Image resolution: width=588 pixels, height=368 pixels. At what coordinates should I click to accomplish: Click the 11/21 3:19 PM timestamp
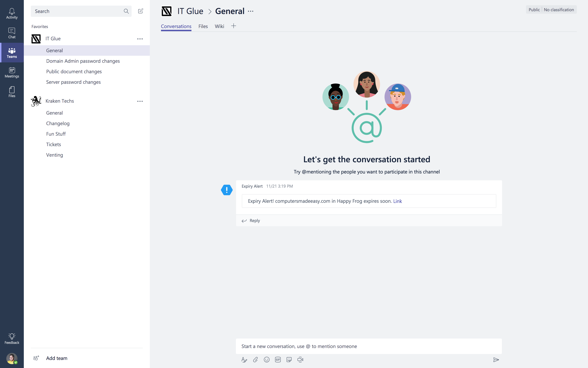click(279, 186)
